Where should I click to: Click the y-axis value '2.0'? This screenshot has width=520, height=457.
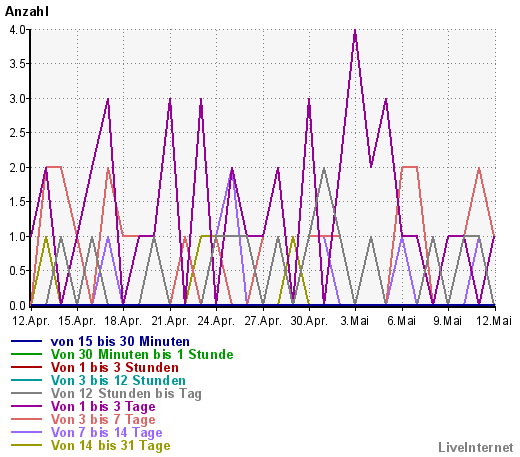(x=18, y=168)
